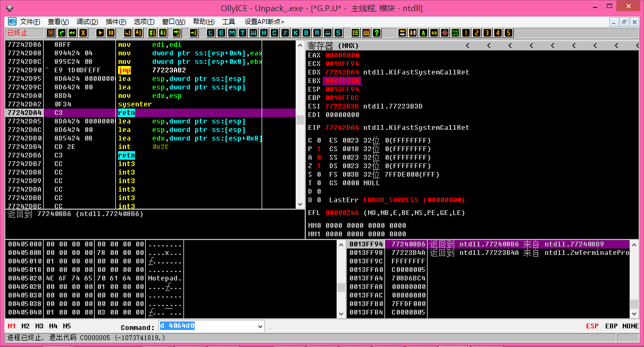Screen dimensions: 644x347
Task: Open the Memory map (M) window icon
Action: [x=232, y=33]
